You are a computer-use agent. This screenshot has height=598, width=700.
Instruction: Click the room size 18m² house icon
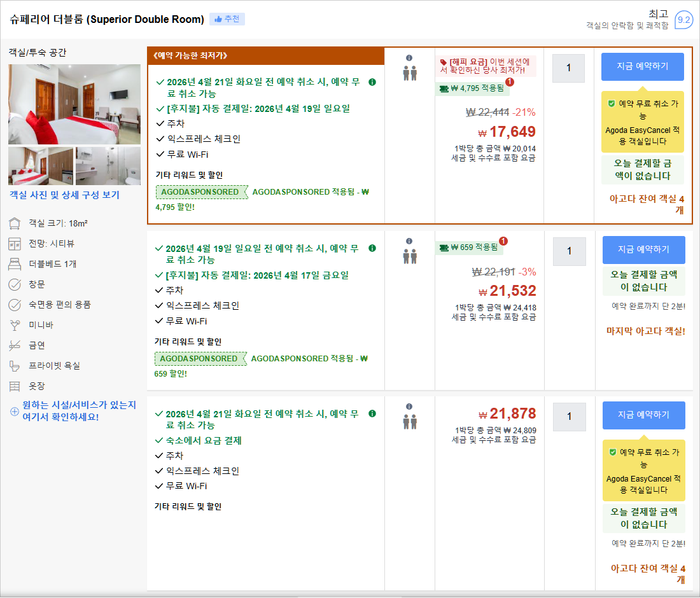(x=15, y=223)
